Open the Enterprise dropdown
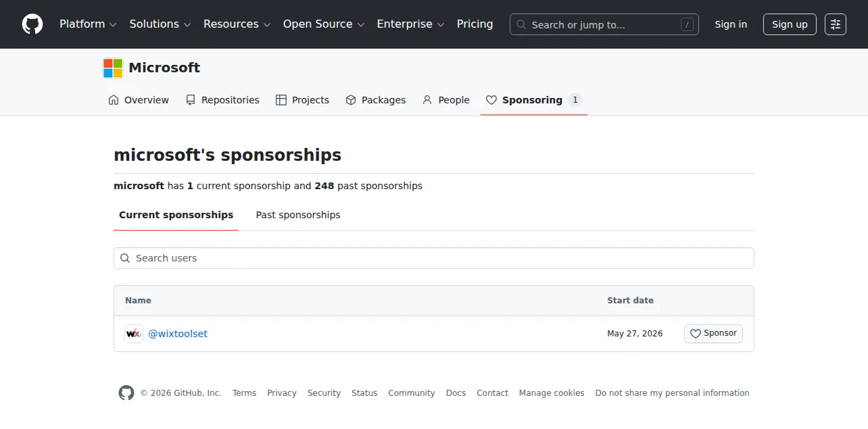 [x=410, y=24]
